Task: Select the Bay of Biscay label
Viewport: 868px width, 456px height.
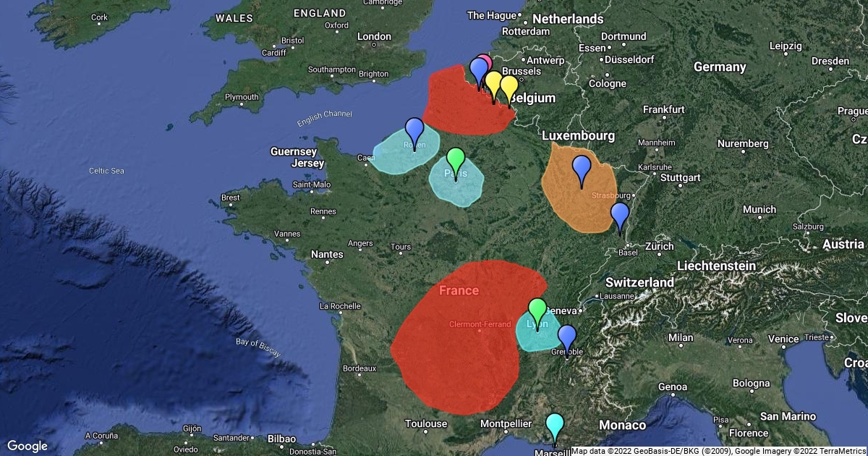Action: tap(258, 347)
